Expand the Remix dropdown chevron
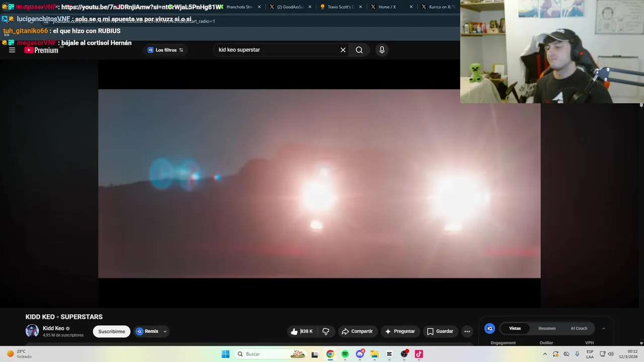 tap(165, 331)
